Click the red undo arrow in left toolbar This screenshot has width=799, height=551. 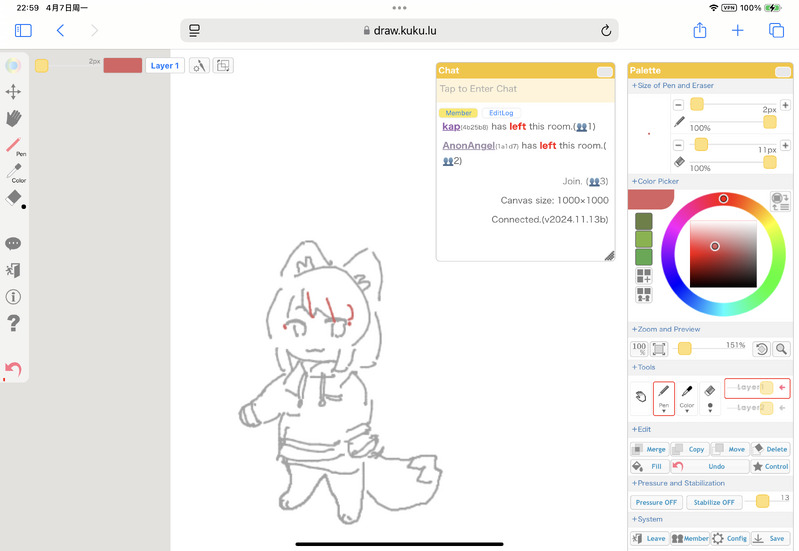pyautogui.click(x=13, y=370)
